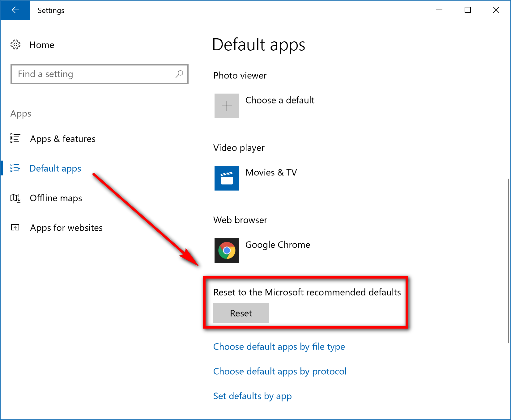Open Offline maps settings

pyautogui.click(x=56, y=198)
